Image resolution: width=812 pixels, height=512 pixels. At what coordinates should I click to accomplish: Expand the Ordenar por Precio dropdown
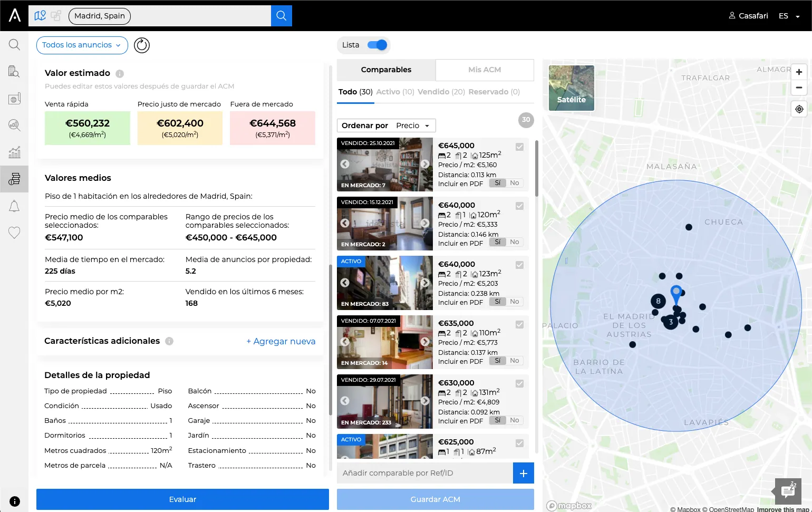pyautogui.click(x=386, y=125)
